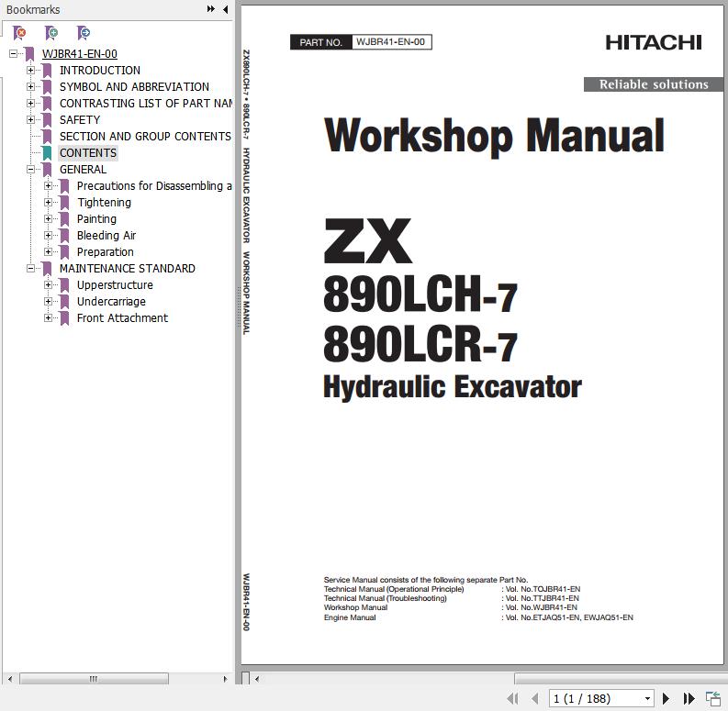Click the Bookmarks panel horizontal scrollbar thumb

coord(94,679)
